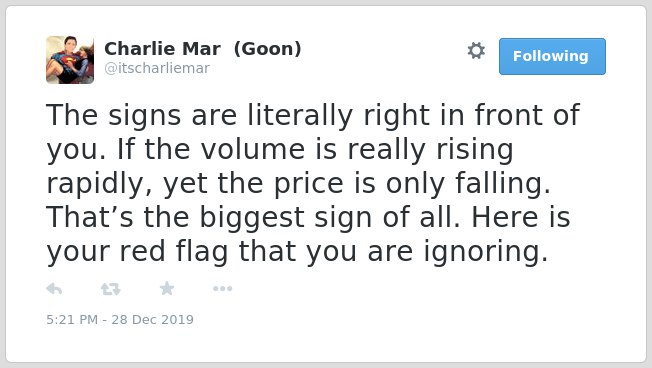
Task: Open the user actions gear dropdown
Action: [x=476, y=51]
